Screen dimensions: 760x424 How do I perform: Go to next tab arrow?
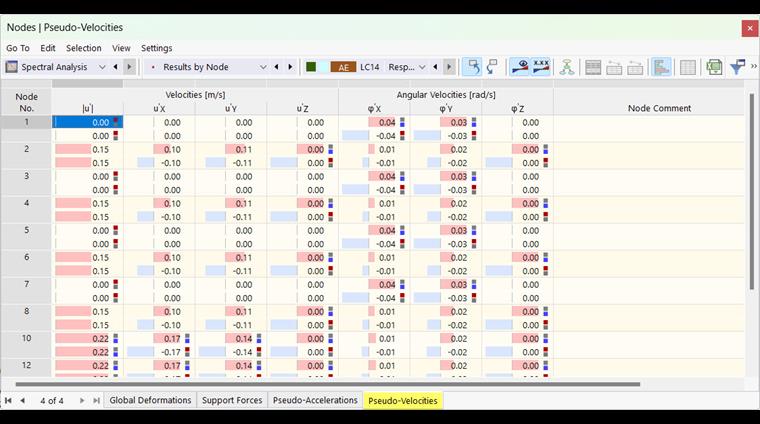click(x=82, y=400)
